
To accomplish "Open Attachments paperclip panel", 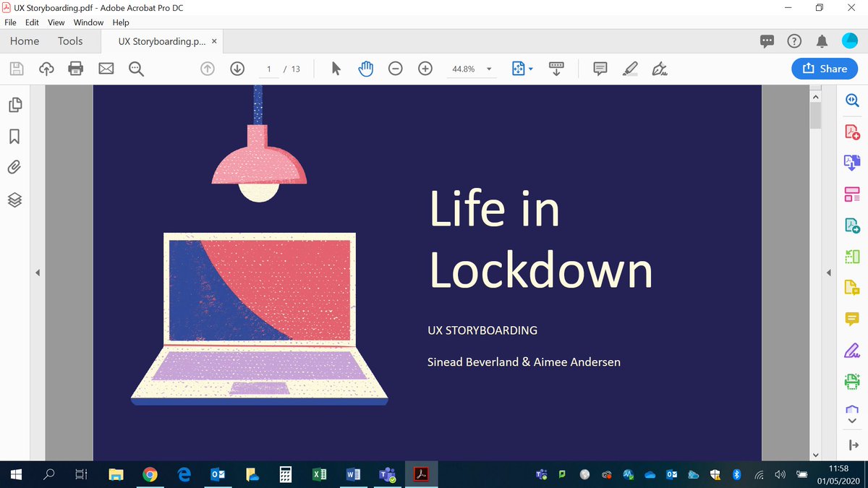I will click(x=14, y=168).
